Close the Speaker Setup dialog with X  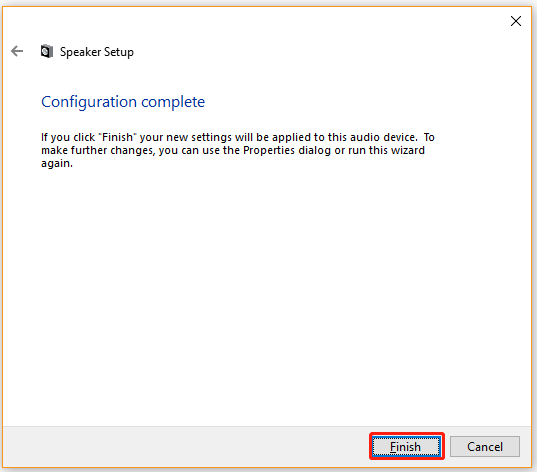tap(515, 21)
